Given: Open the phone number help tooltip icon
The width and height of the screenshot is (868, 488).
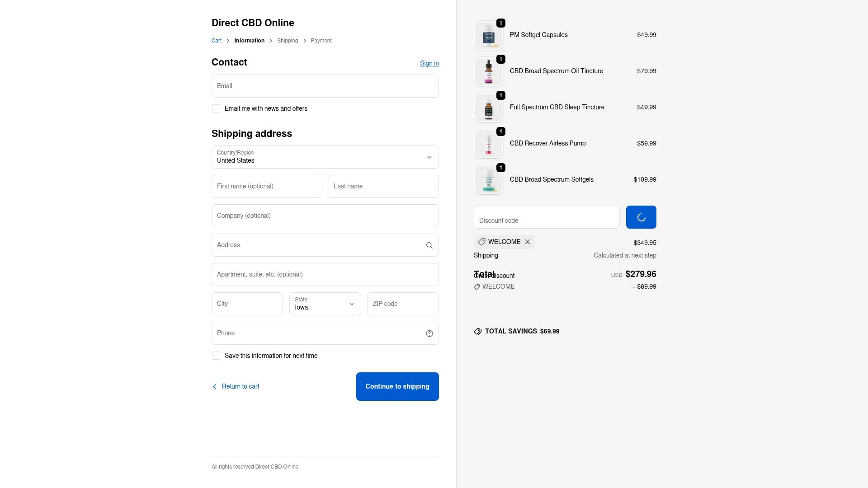Looking at the screenshot, I should (429, 333).
